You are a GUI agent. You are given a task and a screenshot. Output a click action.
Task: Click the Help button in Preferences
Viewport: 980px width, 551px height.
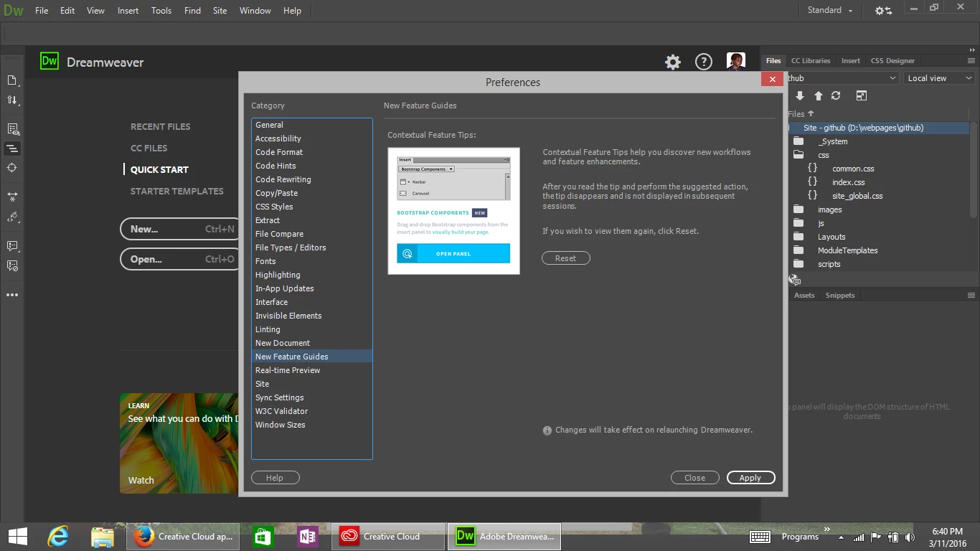click(275, 478)
